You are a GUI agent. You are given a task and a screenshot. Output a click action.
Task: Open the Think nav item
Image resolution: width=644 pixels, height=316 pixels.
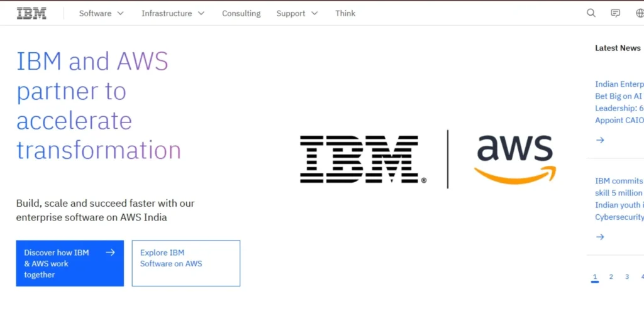click(x=345, y=13)
